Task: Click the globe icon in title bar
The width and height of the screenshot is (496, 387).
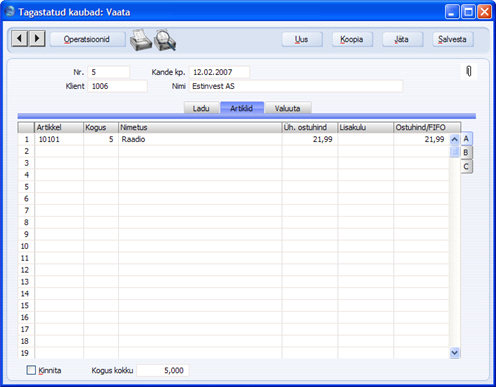Action: pyautogui.click(x=10, y=12)
